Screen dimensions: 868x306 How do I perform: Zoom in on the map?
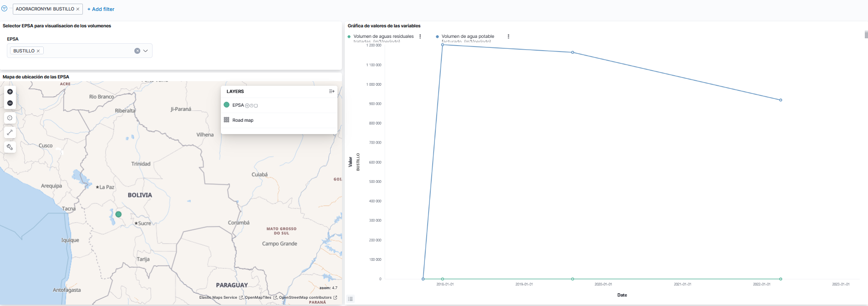[10, 92]
